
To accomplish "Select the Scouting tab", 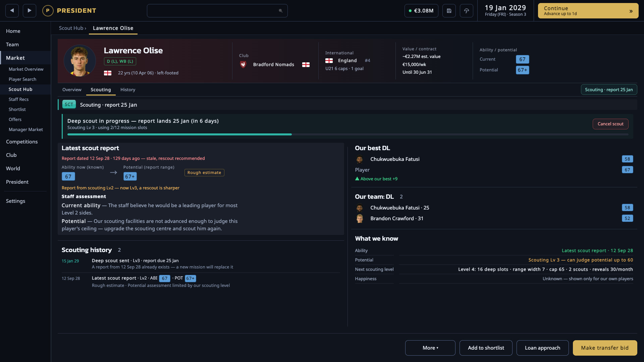I will pos(101,90).
